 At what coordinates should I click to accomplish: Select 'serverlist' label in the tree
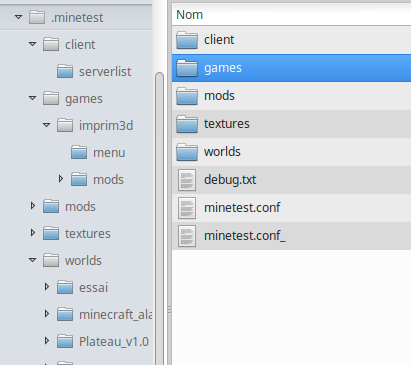coord(105,71)
